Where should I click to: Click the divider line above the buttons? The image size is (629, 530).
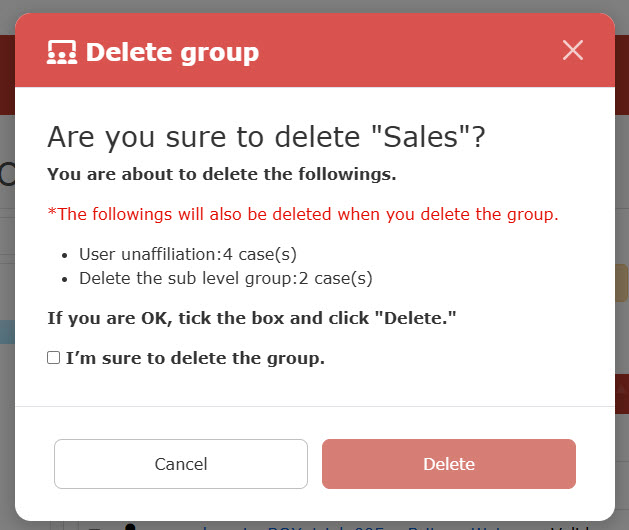[x=314, y=407]
